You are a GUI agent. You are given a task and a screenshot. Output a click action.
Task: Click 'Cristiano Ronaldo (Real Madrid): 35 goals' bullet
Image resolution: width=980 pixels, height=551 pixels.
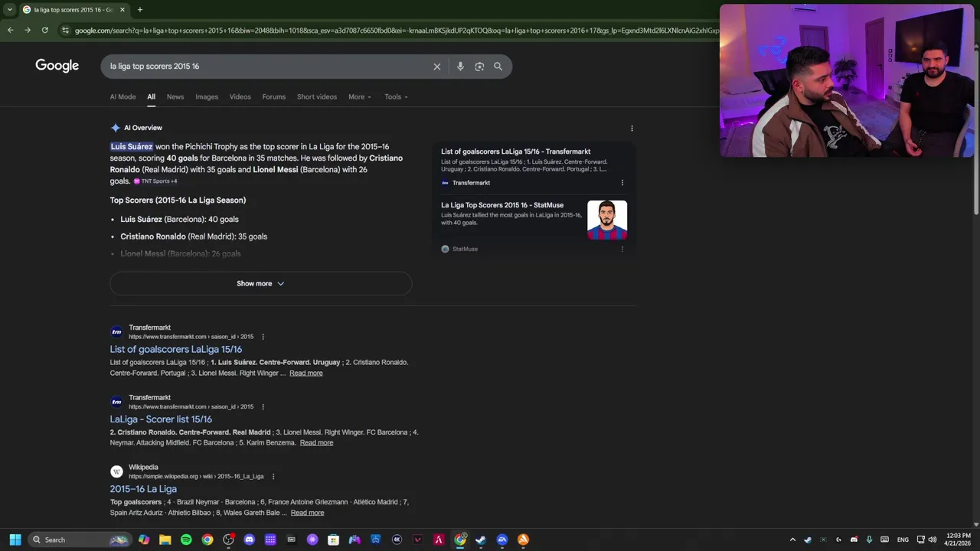pyautogui.click(x=194, y=236)
